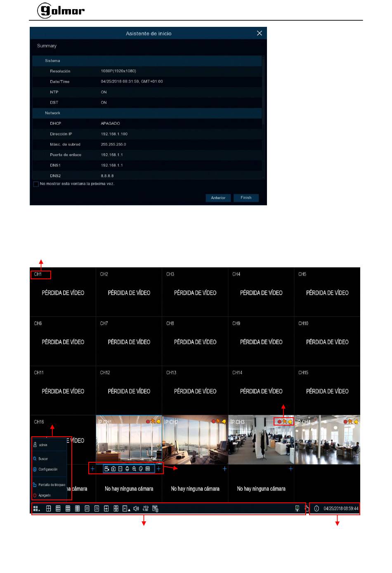Click the CH13 channel tile
This screenshot has width=392, height=573.
[x=195, y=390]
